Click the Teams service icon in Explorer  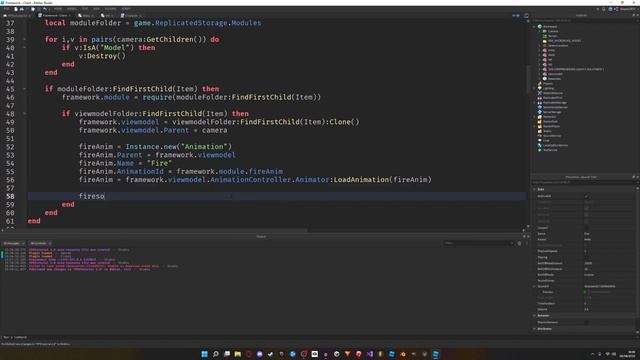pos(540,131)
